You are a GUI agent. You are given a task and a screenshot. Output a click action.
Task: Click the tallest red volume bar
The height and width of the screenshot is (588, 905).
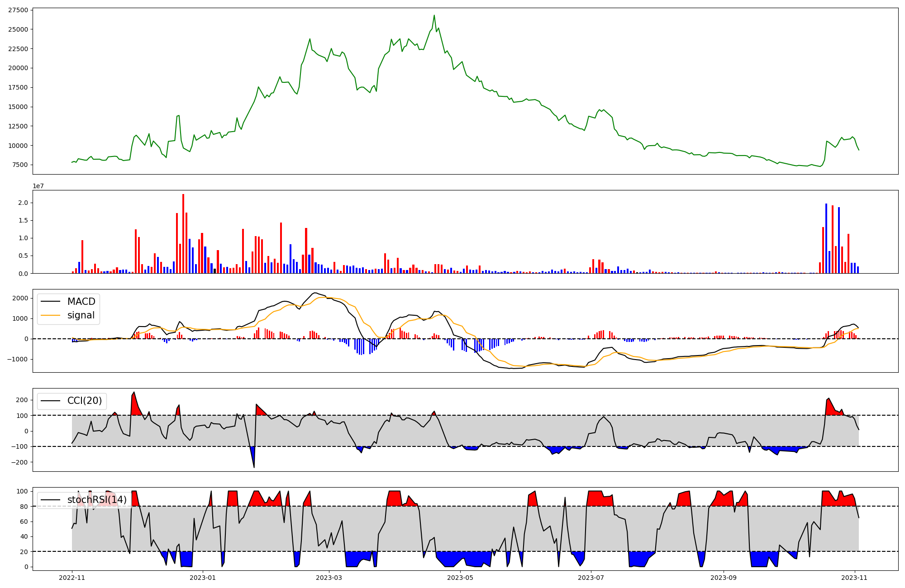pos(183,234)
